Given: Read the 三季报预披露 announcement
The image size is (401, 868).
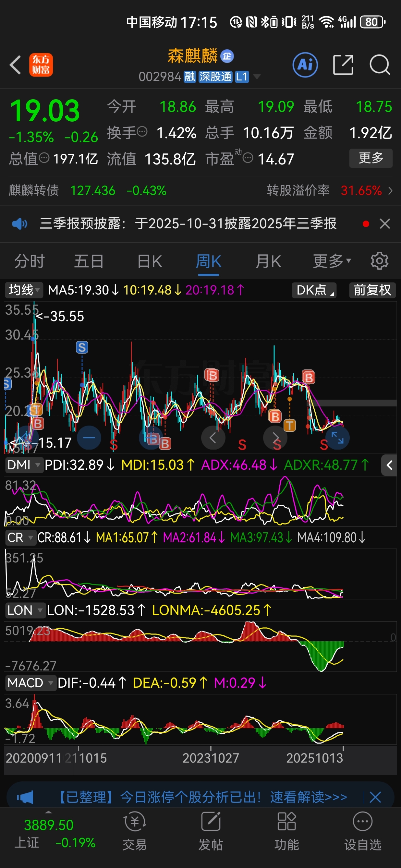Looking at the screenshot, I should [x=188, y=223].
